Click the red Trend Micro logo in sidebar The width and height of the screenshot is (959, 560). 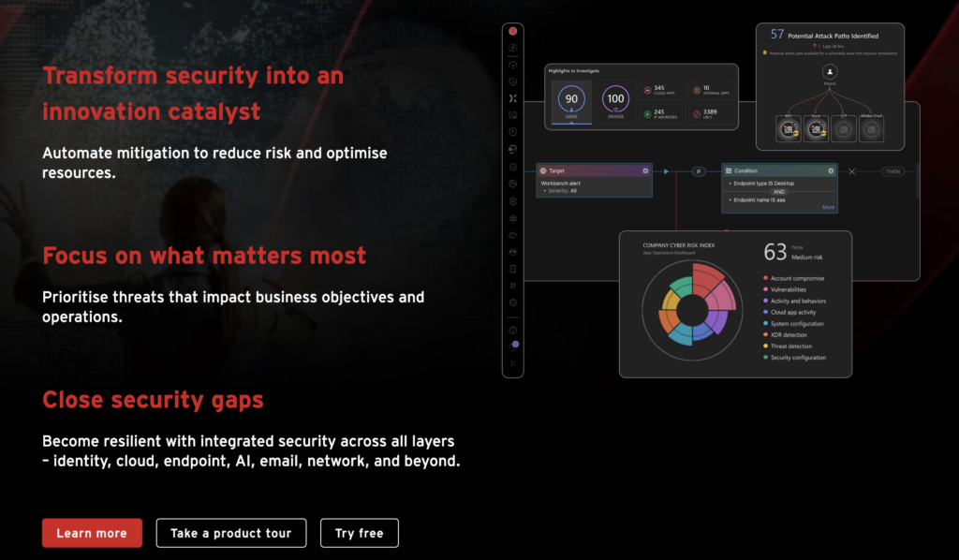click(x=512, y=31)
